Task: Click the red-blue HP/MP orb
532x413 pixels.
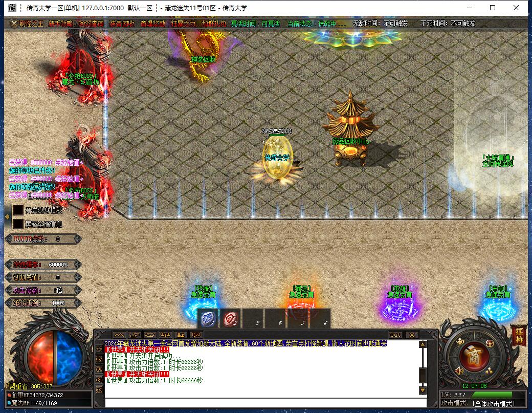Action: pyautogui.click(x=54, y=358)
